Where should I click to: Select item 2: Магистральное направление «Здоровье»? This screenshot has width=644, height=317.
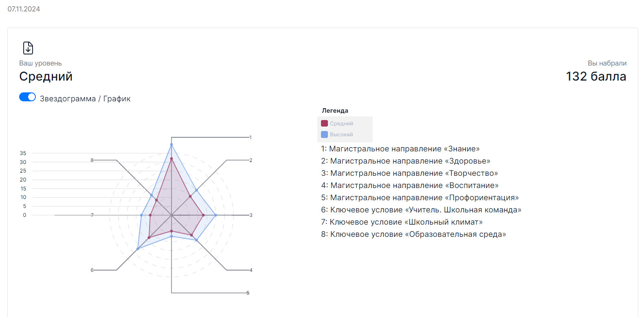406,161
